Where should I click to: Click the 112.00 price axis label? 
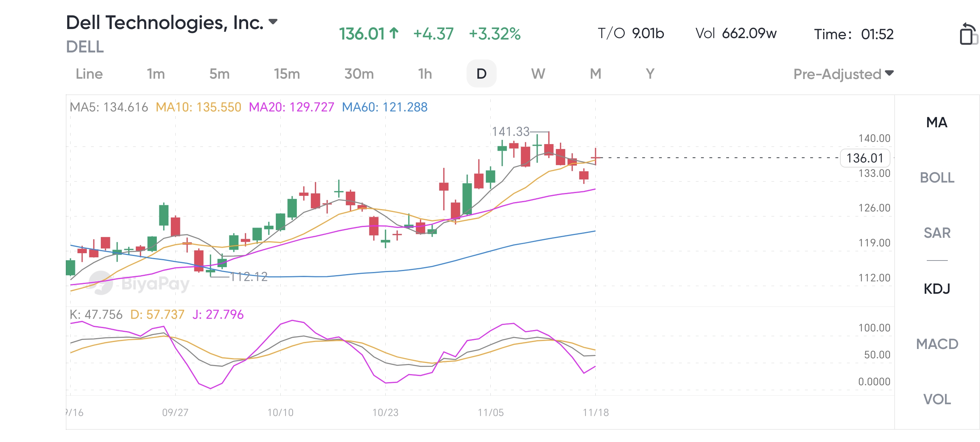point(874,278)
